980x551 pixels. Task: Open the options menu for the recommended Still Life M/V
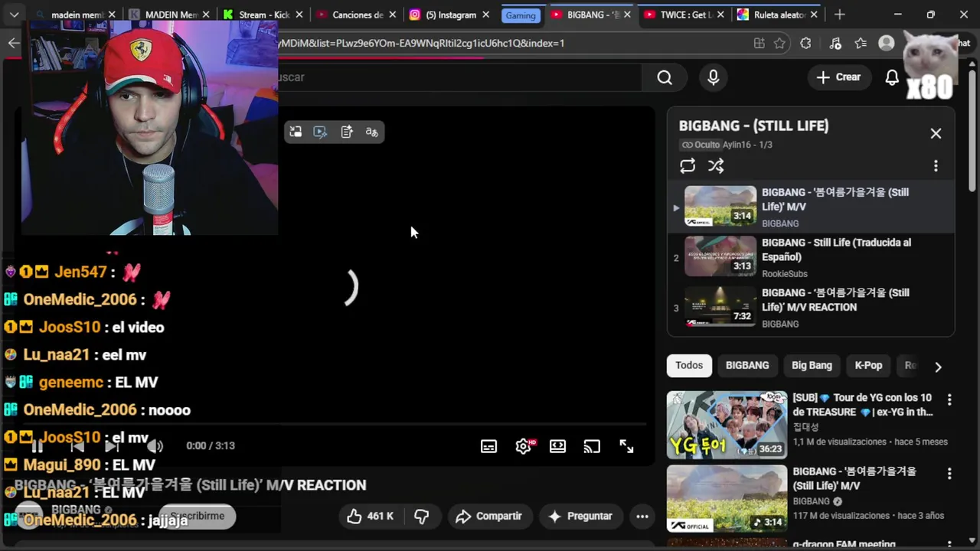tap(949, 474)
